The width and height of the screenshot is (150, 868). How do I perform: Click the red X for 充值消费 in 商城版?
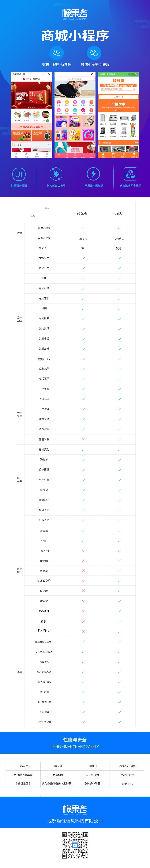tap(83, 439)
